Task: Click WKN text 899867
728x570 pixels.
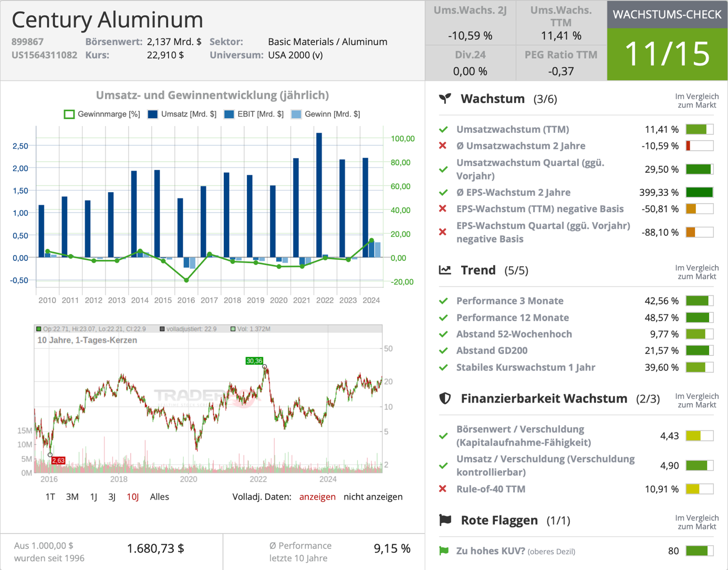Action: pyautogui.click(x=27, y=41)
